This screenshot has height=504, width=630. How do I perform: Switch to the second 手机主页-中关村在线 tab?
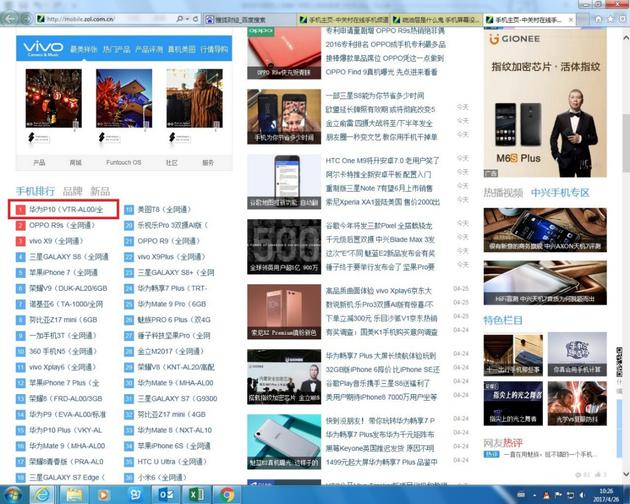pyautogui.click(x=344, y=20)
